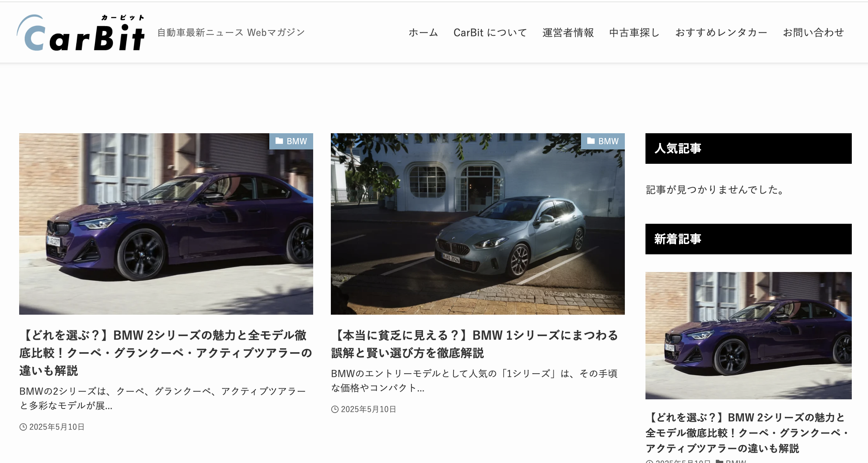Select おすすめレンタカー navigation link

pos(721,33)
